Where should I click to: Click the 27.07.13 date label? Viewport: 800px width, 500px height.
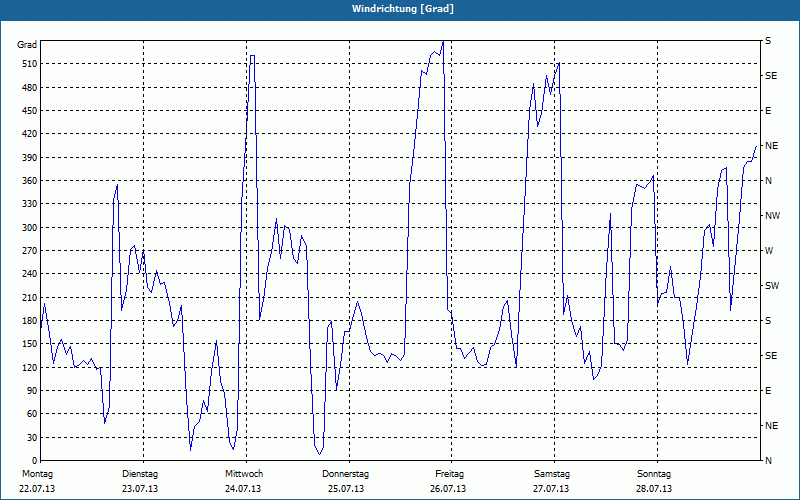(x=551, y=489)
